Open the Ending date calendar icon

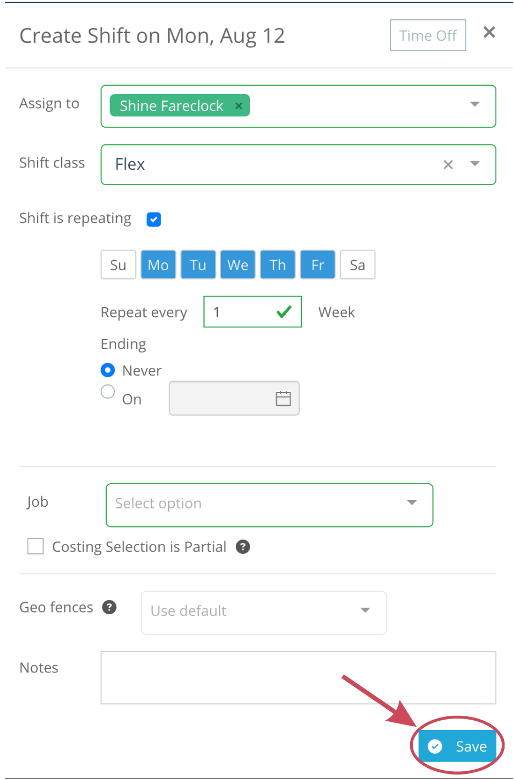pyautogui.click(x=283, y=398)
